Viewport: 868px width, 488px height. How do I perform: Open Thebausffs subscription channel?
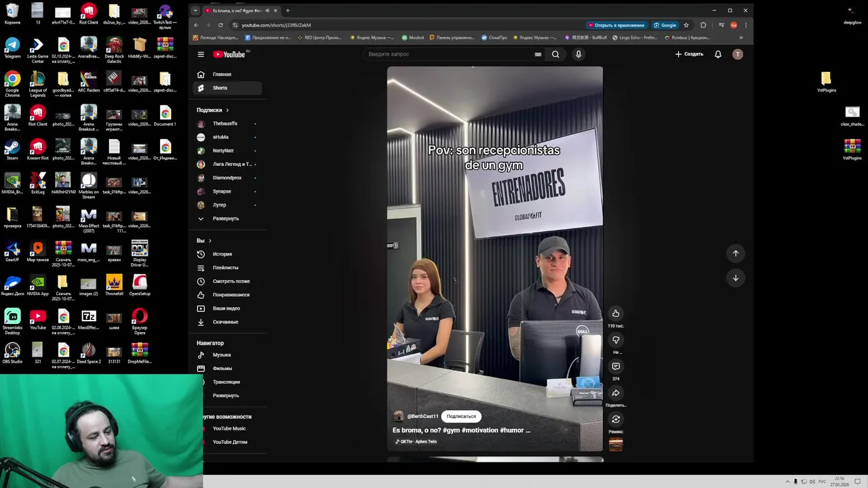[227, 123]
